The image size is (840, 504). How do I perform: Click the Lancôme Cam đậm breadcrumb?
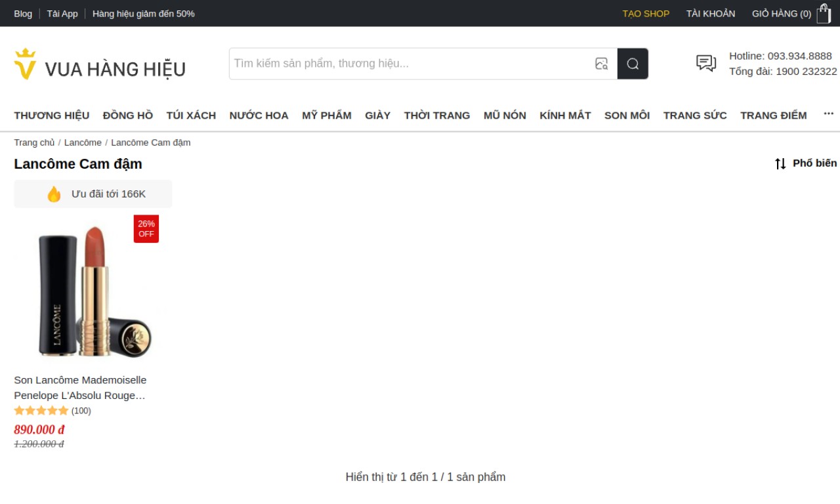(151, 142)
